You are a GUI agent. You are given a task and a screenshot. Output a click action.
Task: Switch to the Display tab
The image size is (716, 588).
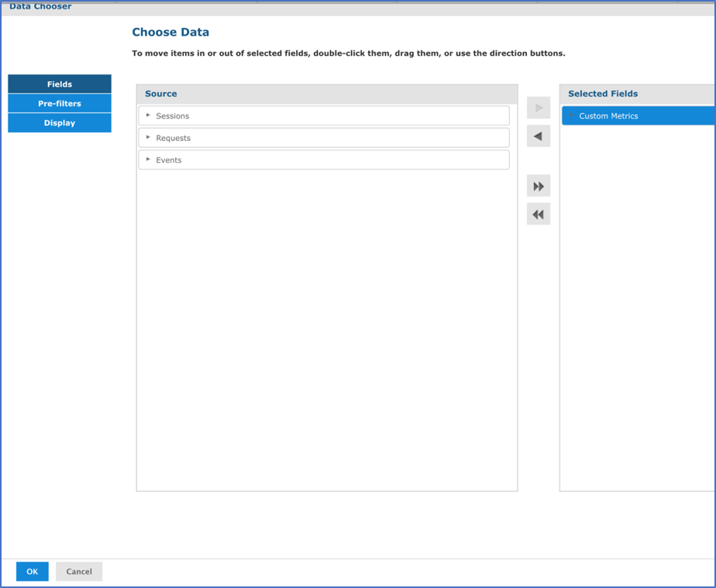point(59,122)
